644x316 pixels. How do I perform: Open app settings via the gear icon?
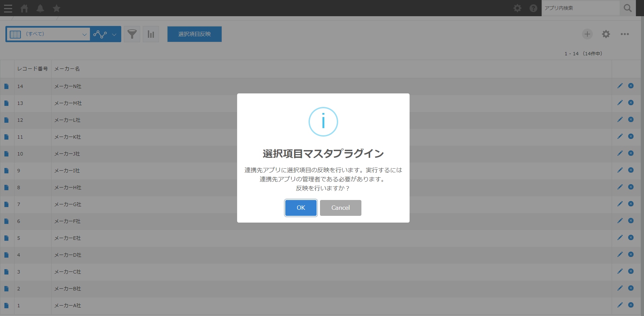(606, 34)
